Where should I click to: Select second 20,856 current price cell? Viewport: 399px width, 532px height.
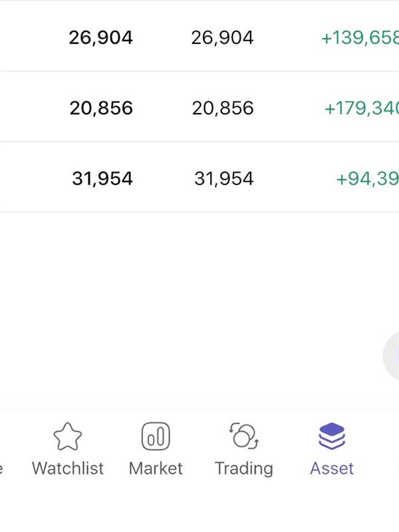pos(223,108)
